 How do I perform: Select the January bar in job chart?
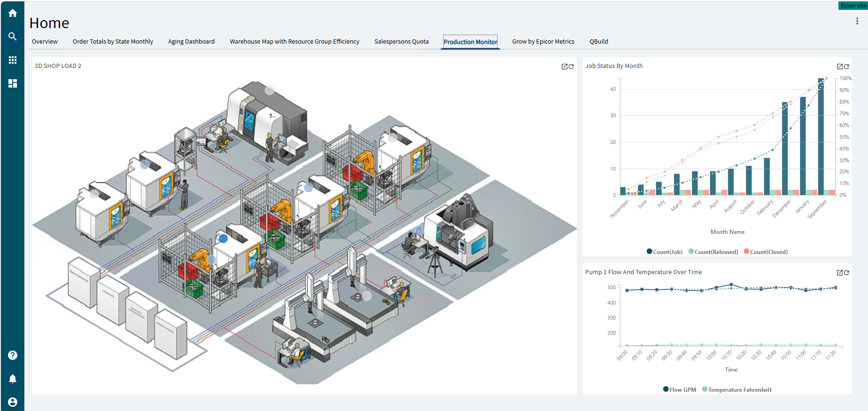click(x=803, y=146)
